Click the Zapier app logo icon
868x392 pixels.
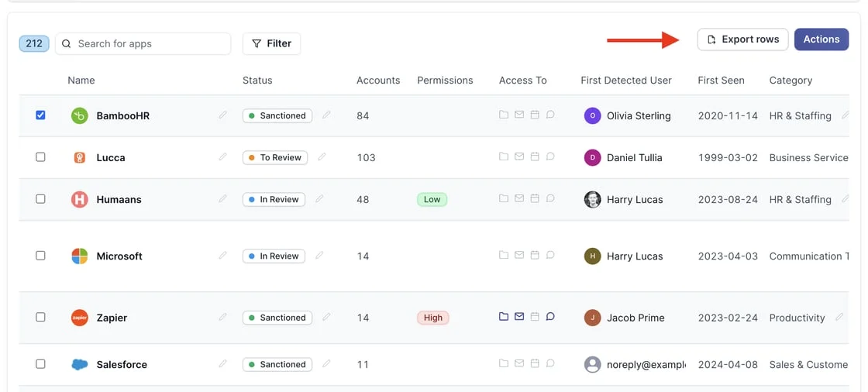tap(80, 318)
